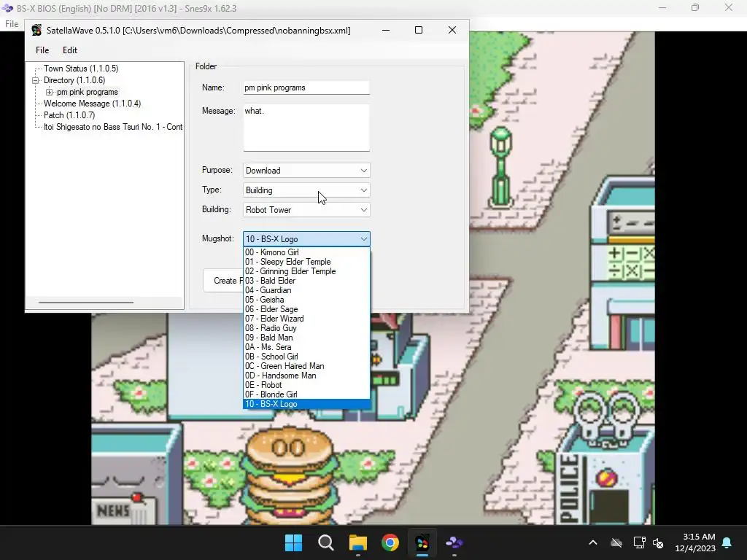Choose 05 - Geisha mugshot
747x560 pixels.
click(306, 300)
